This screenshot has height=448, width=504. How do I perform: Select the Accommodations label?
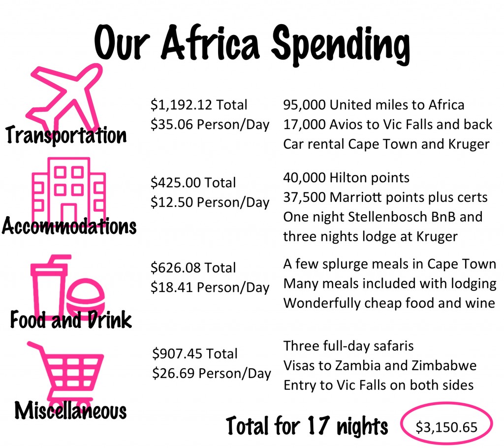tap(69, 225)
